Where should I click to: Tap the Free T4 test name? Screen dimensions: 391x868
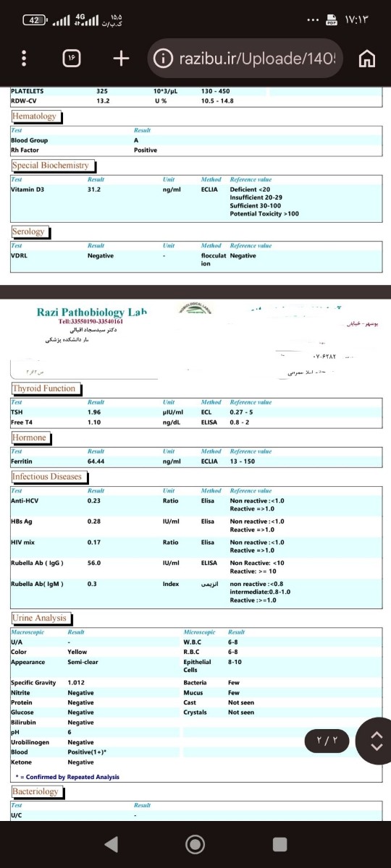point(22,422)
